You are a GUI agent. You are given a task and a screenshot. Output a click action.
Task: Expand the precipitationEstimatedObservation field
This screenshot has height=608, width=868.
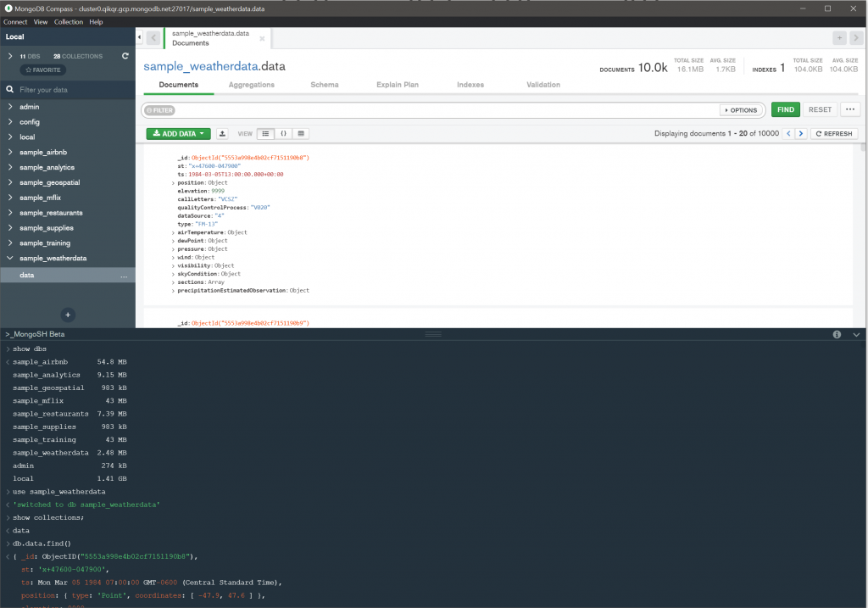pyautogui.click(x=173, y=291)
